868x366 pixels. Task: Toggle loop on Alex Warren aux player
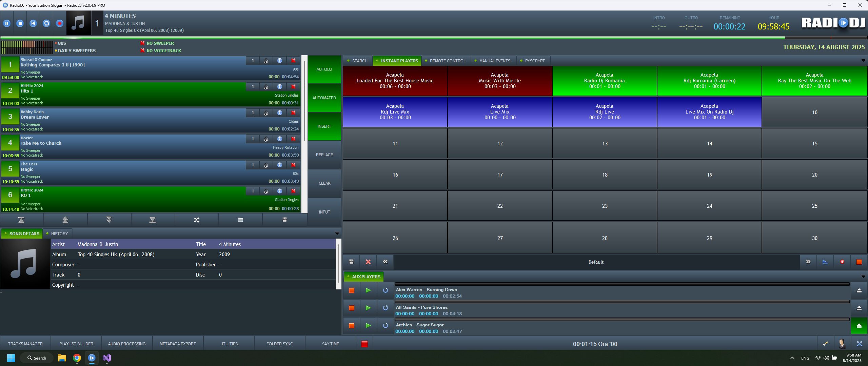coord(386,290)
